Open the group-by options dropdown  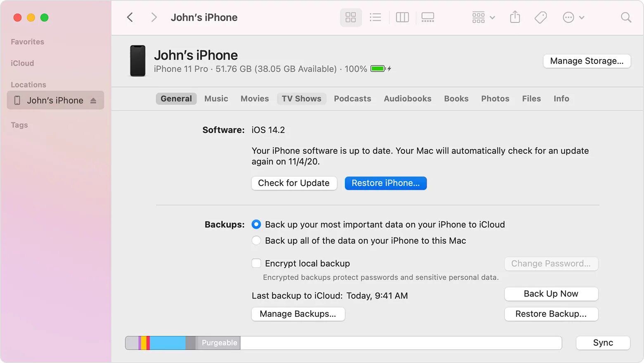pos(483,17)
